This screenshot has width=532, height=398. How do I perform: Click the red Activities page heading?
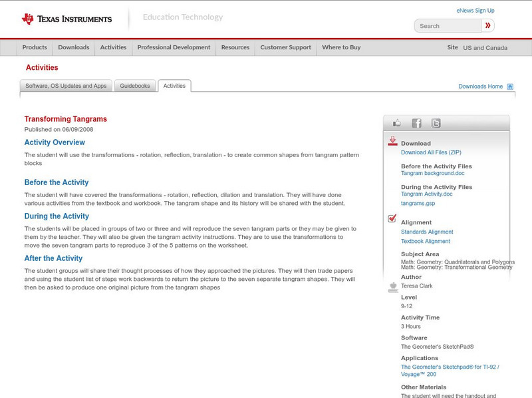42,68
